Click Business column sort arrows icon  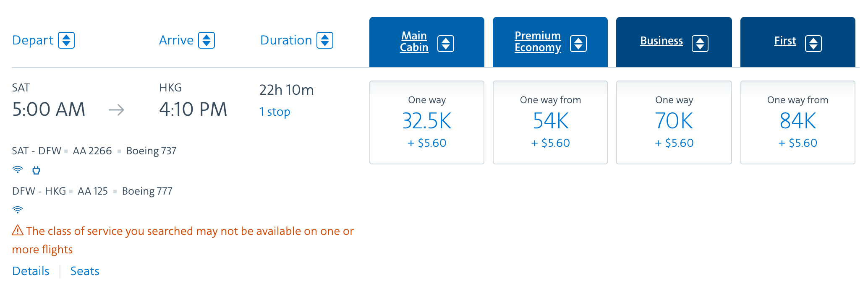[x=700, y=44]
